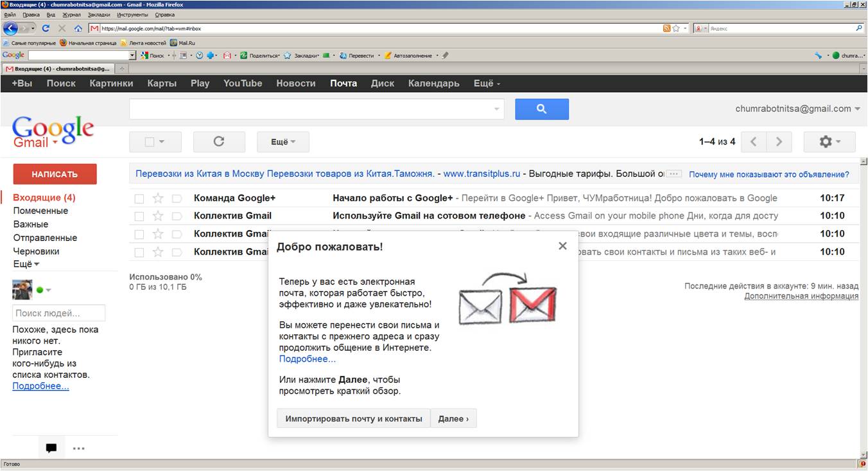Open the Gmail settings gear

click(829, 142)
